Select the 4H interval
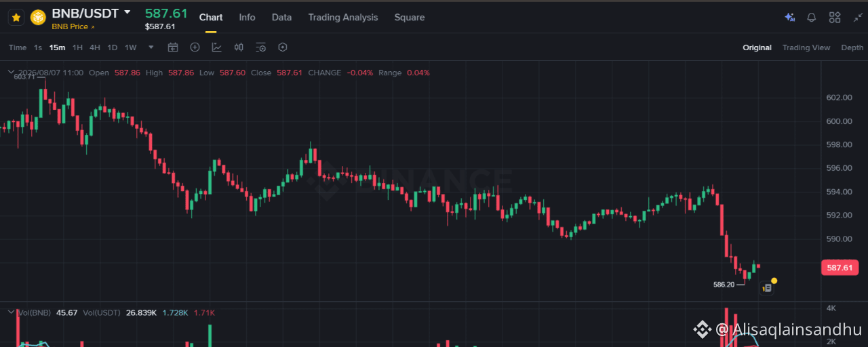The width and height of the screenshot is (868, 347). 95,47
